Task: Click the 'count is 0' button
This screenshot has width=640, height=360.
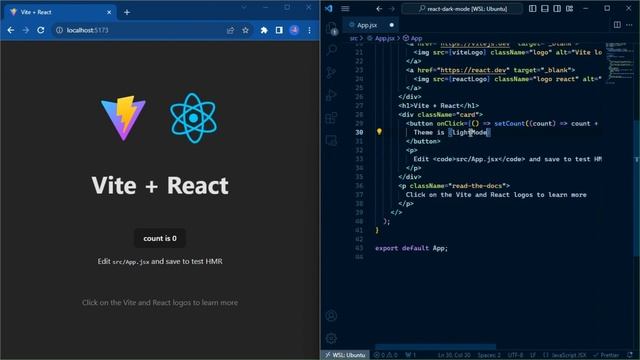Action: pyautogui.click(x=160, y=238)
